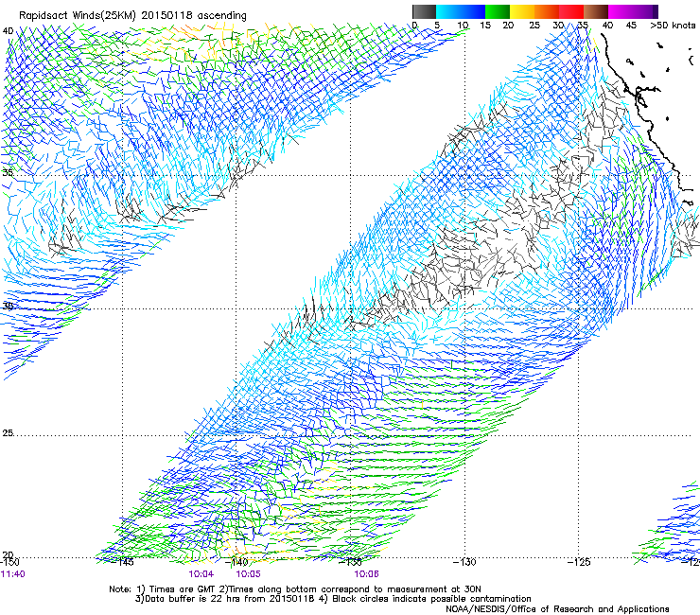Click the legend's '15' knots label
The width and height of the screenshot is (700, 615).
(485, 26)
